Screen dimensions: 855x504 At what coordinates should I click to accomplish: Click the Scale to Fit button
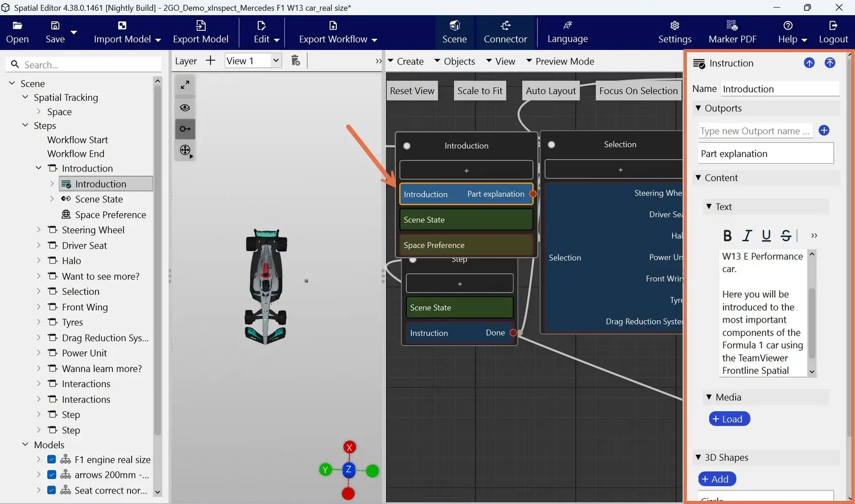pyautogui.click(x=480, y=91)
